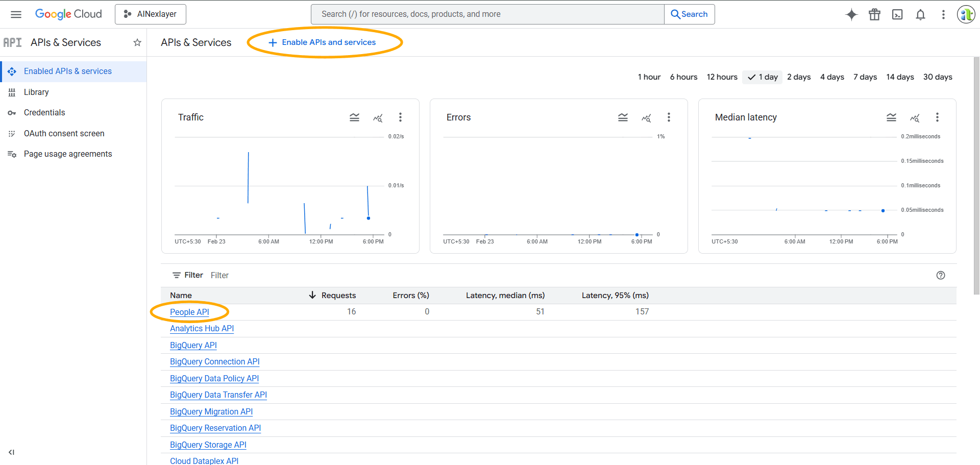The image size is (980, 465).
Task: Open the Gemini sparkle icon in the toolbar
Action: pyautogui.click(x=851, y=14)
